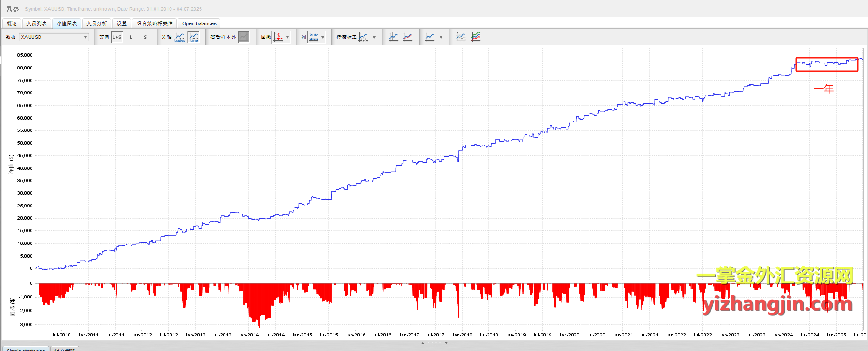Set X axis to time view
The width and height of the screenshot is (868, 351).
tap(194, 37)
